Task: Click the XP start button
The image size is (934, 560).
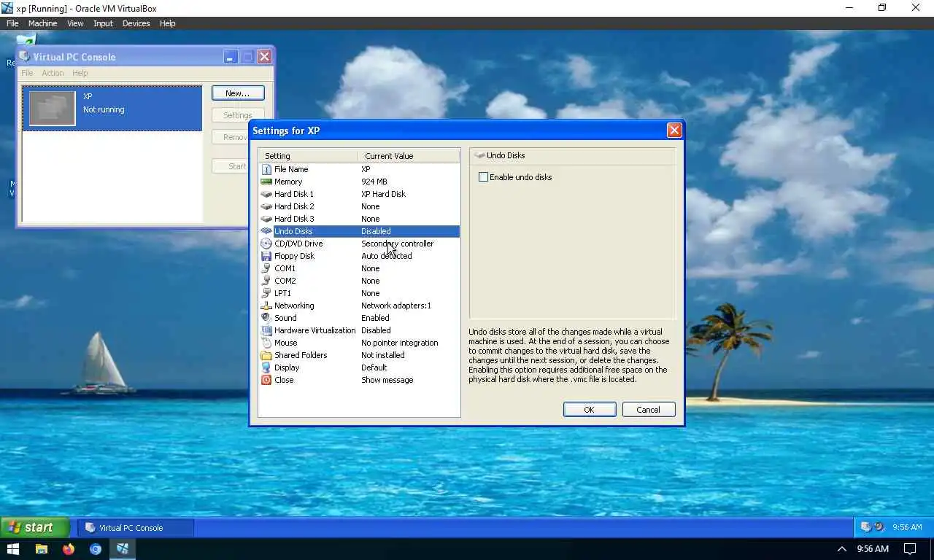Action: tap(35, 527)
